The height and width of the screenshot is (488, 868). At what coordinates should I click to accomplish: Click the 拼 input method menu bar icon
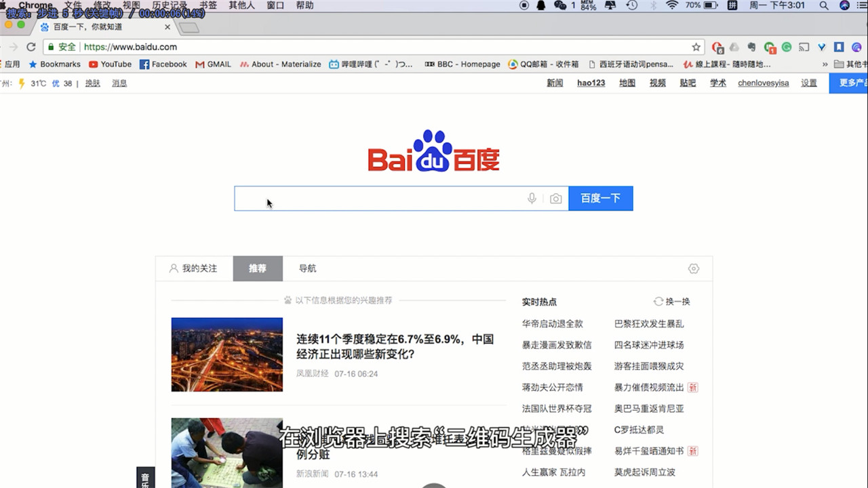click(732, 5)
